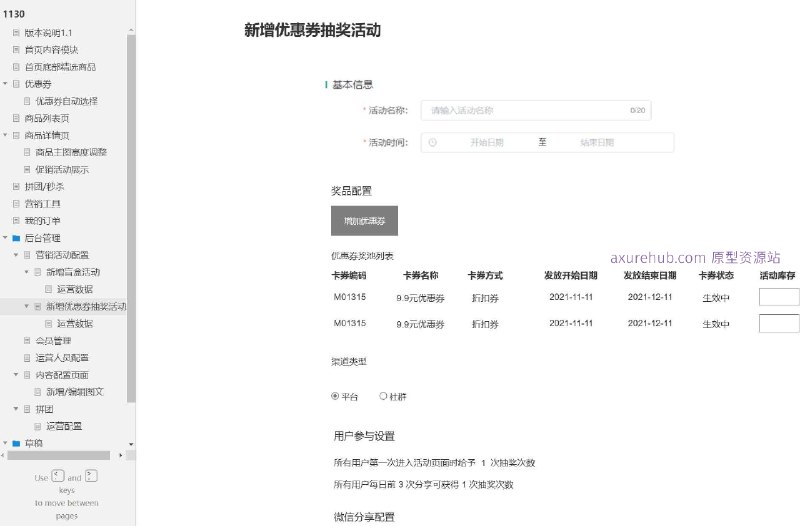This screenshot has height=526, width=800.
Task: Click the 发放结束日期 column header
Action: tap(650, 275)
